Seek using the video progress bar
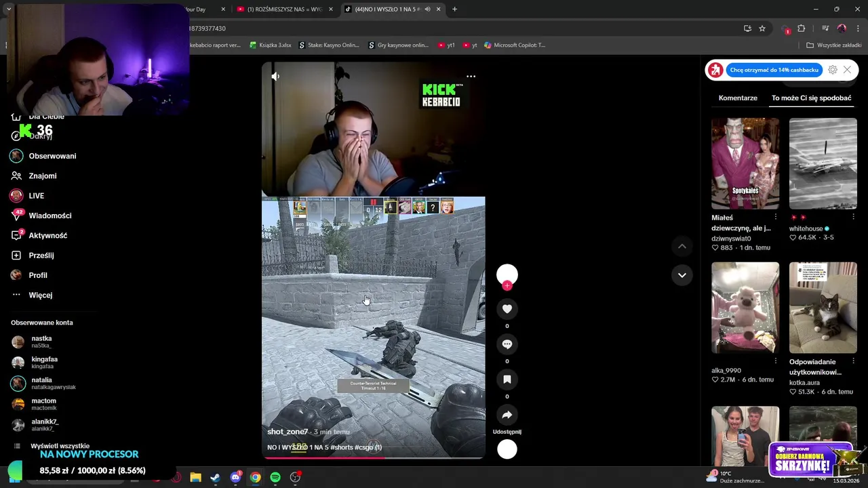This screenshot has width=868, height=488. point(374,457)
